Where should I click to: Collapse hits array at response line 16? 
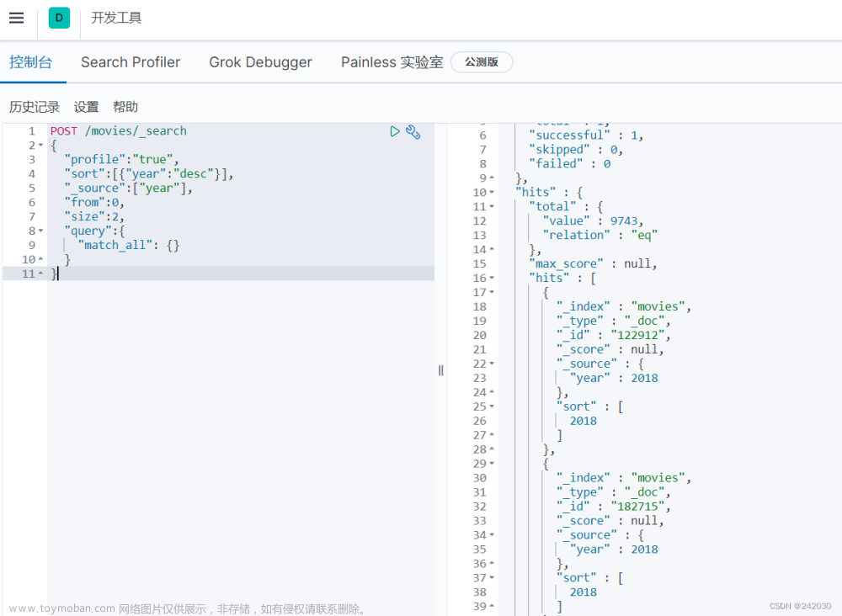pos(492,278)
